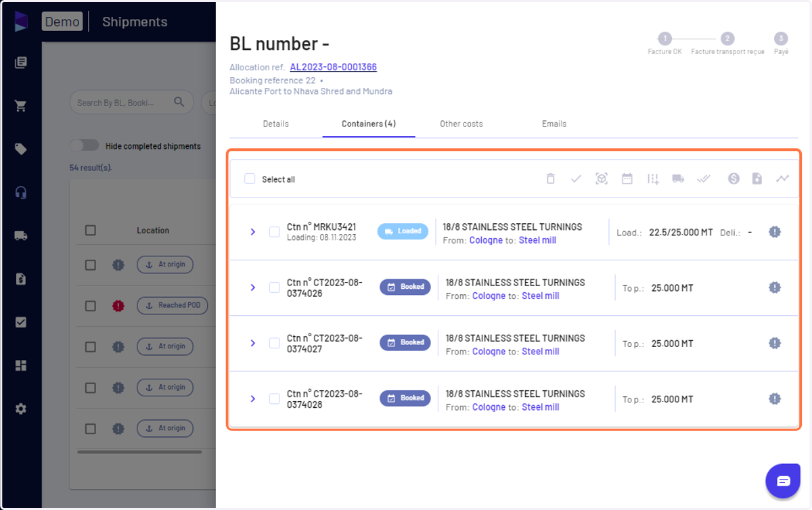Click step 3 Payé progress marker
The width and height of the screenshot is (812, 510).
point(781,39)
